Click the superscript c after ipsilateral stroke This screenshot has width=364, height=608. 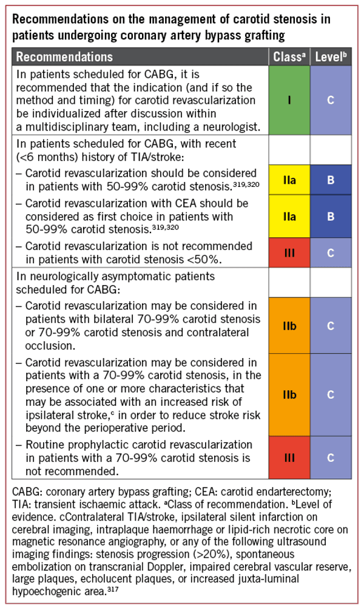click(112, 413)
